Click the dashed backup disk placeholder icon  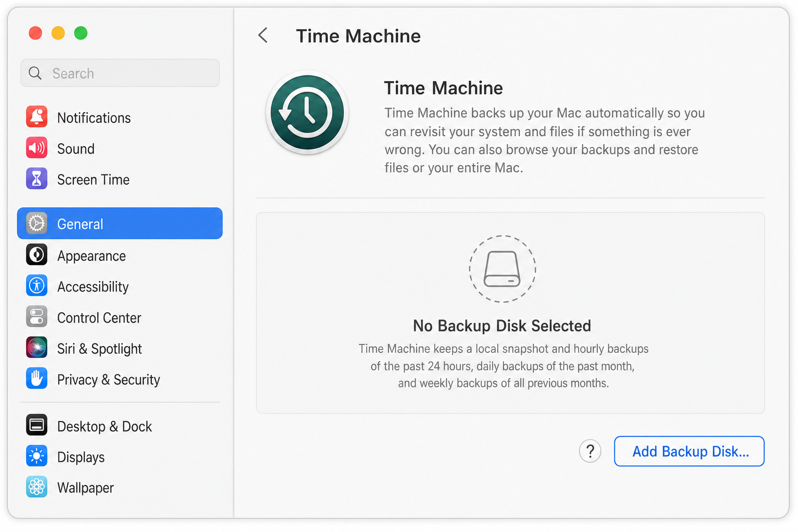502,269
